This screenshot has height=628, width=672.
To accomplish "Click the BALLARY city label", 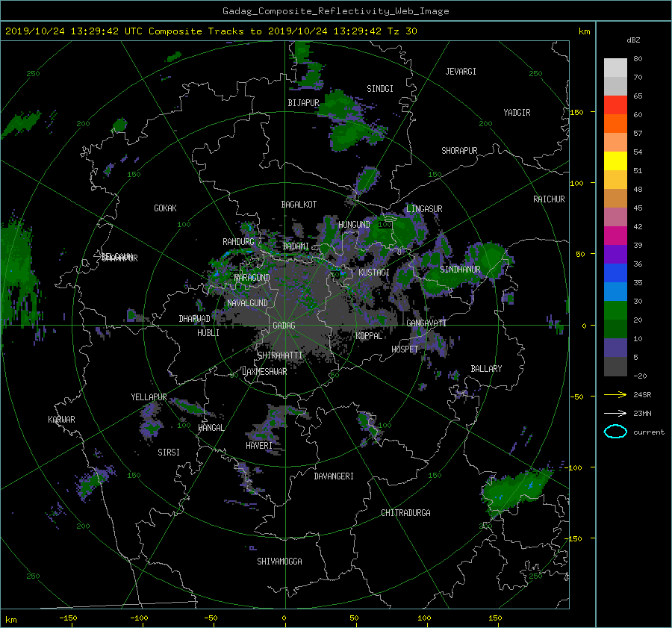I will pos(486,369).
